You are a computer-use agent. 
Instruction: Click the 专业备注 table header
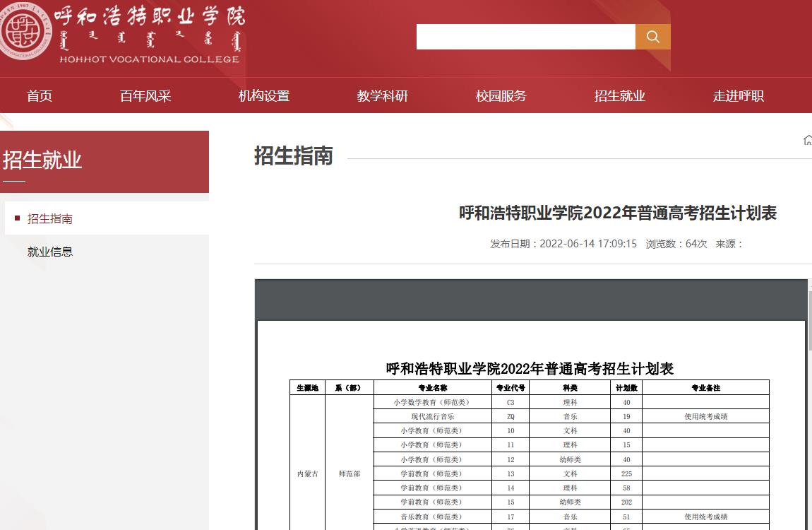706,387
